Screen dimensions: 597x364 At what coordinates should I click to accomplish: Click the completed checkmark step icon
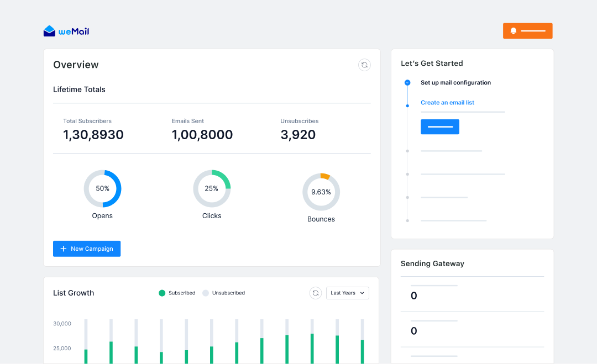pyautogui.click(x=407, y=83)
